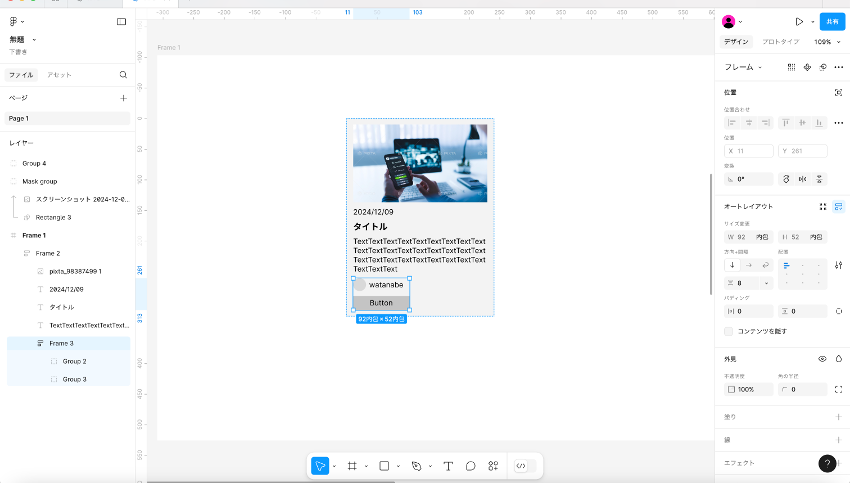Open the 109% zoom dropdown
850x484 pixels.
point(826,42)
